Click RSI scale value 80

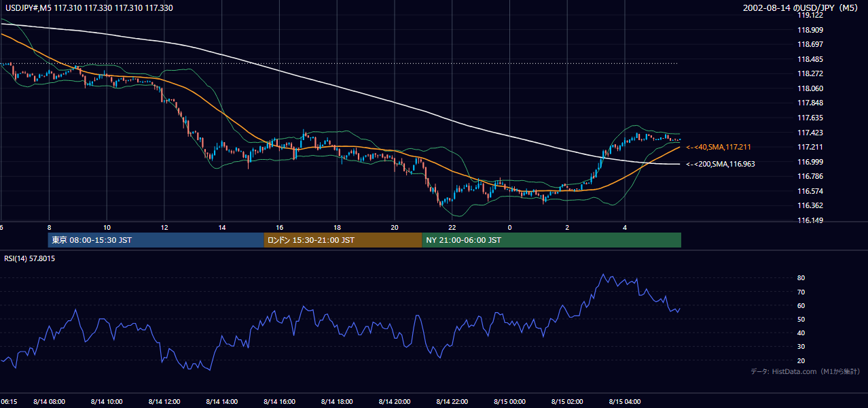click(x=801, y=278)
